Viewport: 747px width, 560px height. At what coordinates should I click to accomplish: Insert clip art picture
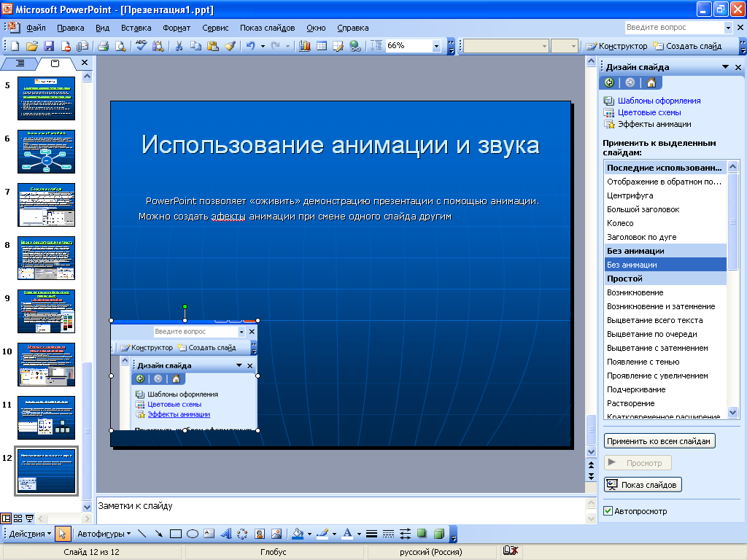click(x=260, y=534)
